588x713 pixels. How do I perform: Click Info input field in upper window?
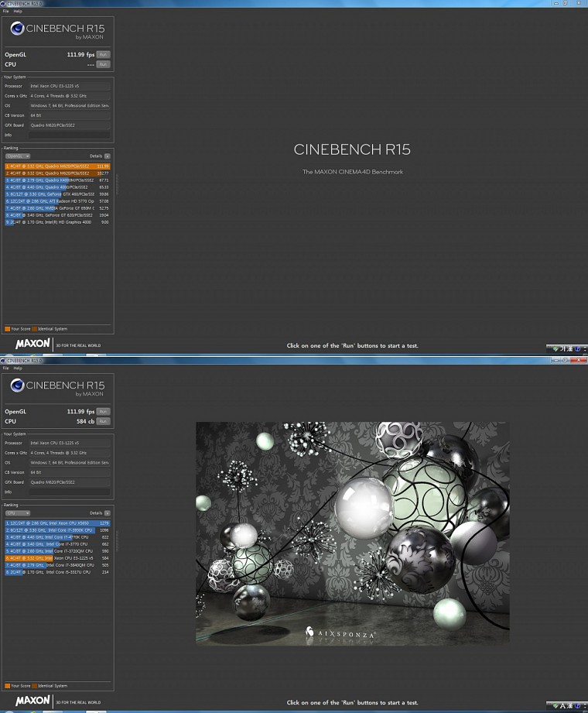pos(70,135)
